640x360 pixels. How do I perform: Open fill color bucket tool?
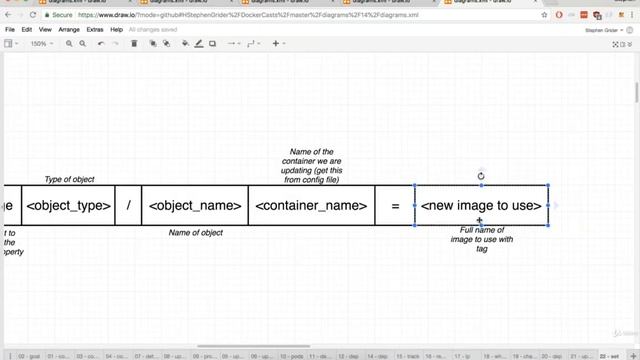pos(185,43)
